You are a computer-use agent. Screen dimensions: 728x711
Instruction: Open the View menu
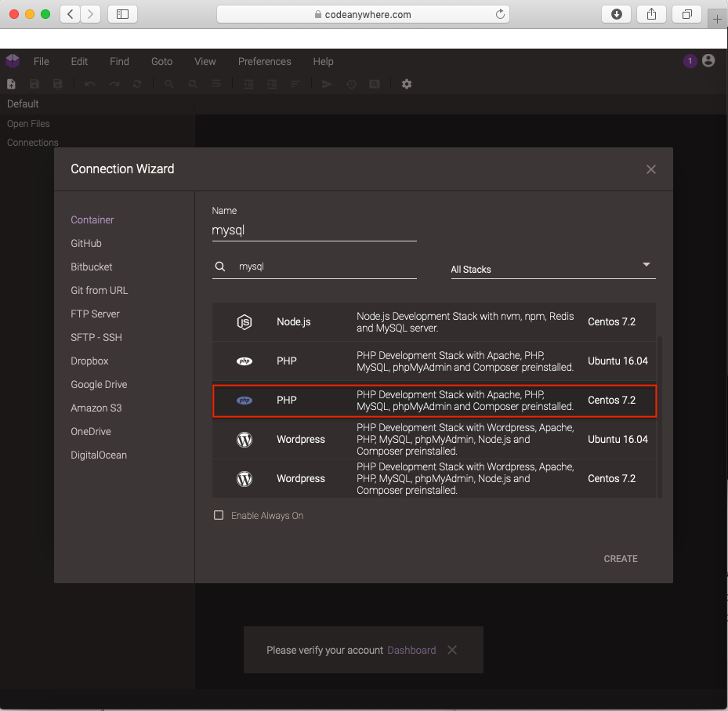click(x=205, y=61)
